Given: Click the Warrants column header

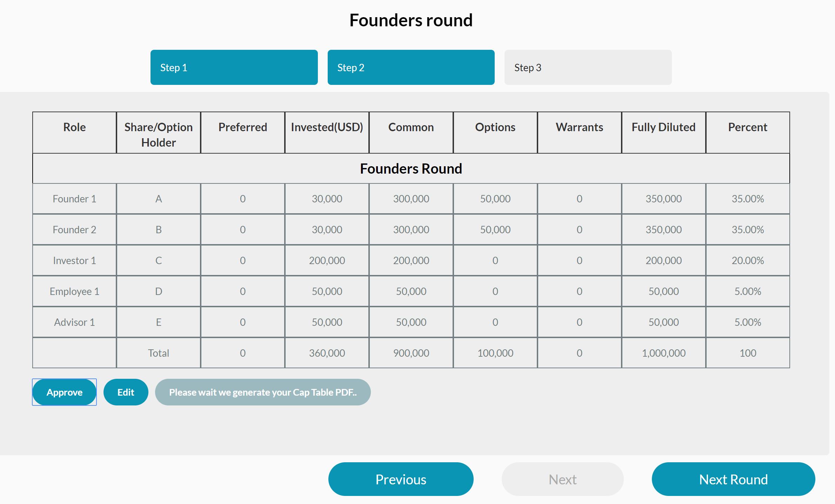Looking at the screenshot, I should (579, 127).
